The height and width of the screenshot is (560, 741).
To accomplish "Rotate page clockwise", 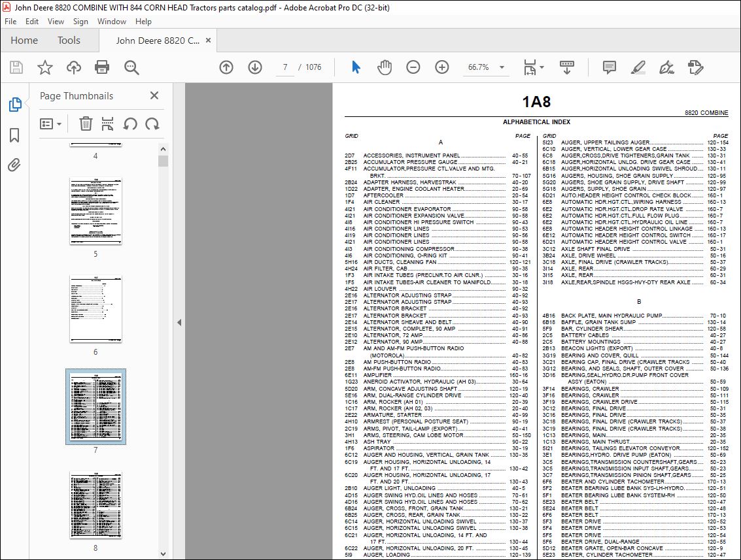I will point(152,124).
